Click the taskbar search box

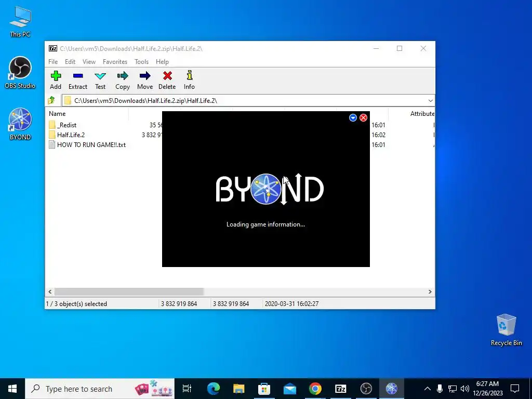(100, 389)
